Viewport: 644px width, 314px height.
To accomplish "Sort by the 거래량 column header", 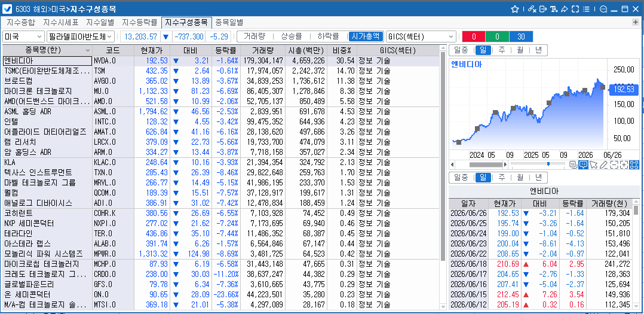I will 262,51.
